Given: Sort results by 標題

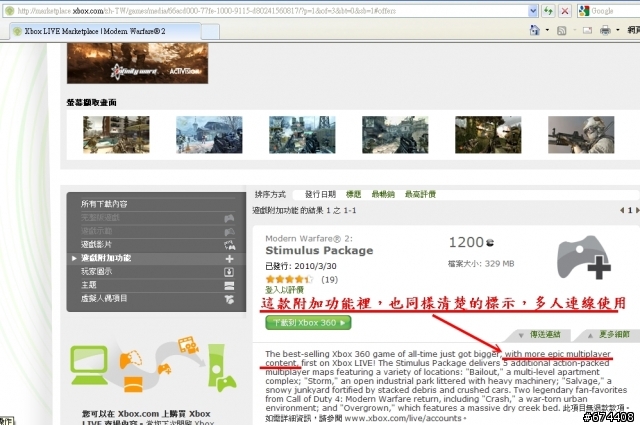Looking at the screenshot, I should (x=353, y=194).
